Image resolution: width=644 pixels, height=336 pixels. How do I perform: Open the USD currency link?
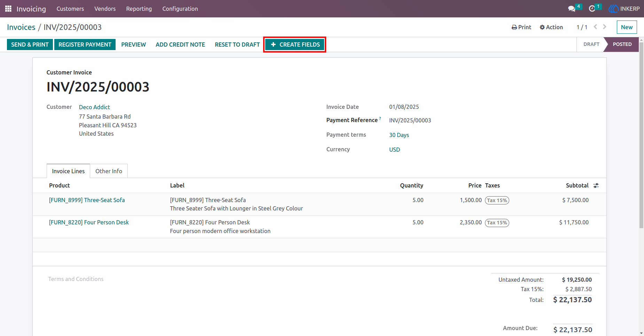point(394,150)
